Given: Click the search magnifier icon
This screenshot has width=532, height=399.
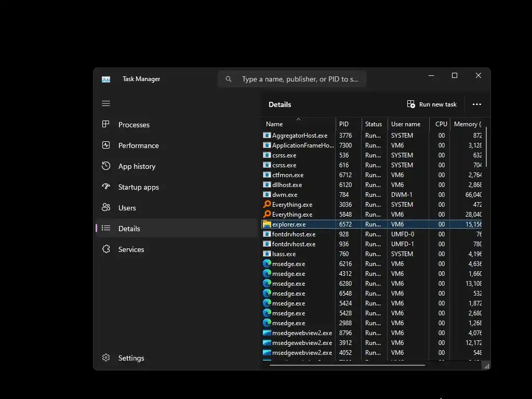Looking at the screenshot, I should [229, 79].
